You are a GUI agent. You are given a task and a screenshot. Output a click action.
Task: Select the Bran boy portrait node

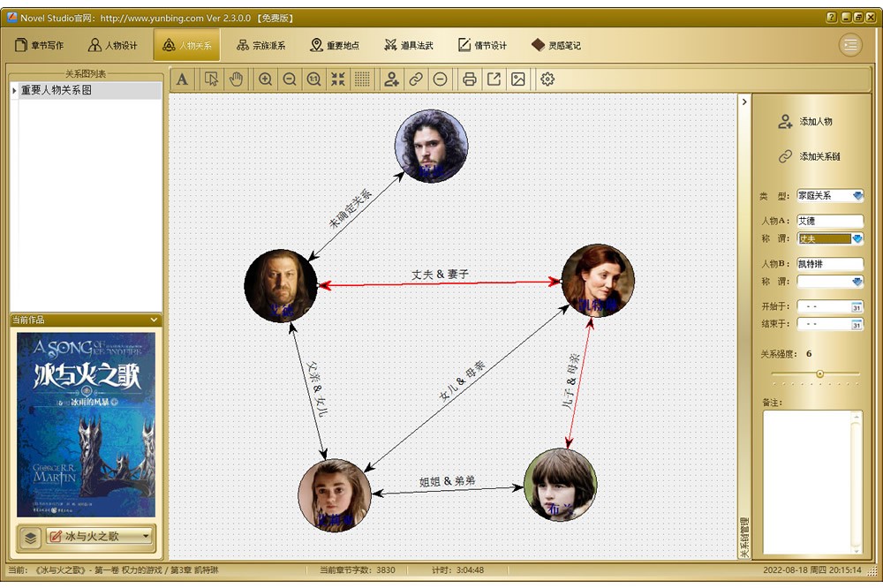561,485
